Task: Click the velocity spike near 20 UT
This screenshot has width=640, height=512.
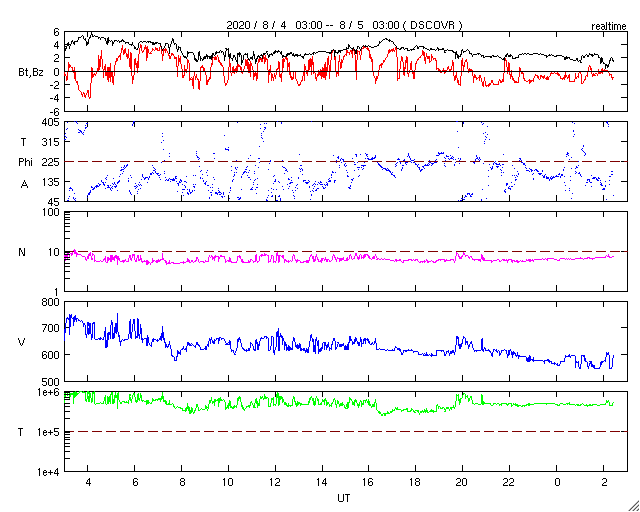Action: tap(458, 340)
